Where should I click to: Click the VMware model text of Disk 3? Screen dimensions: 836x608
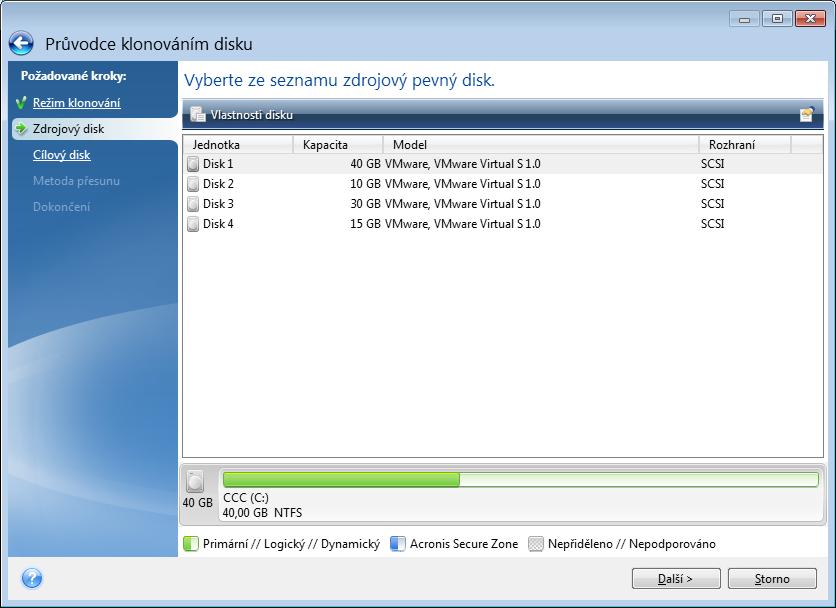tap(462, 204)
